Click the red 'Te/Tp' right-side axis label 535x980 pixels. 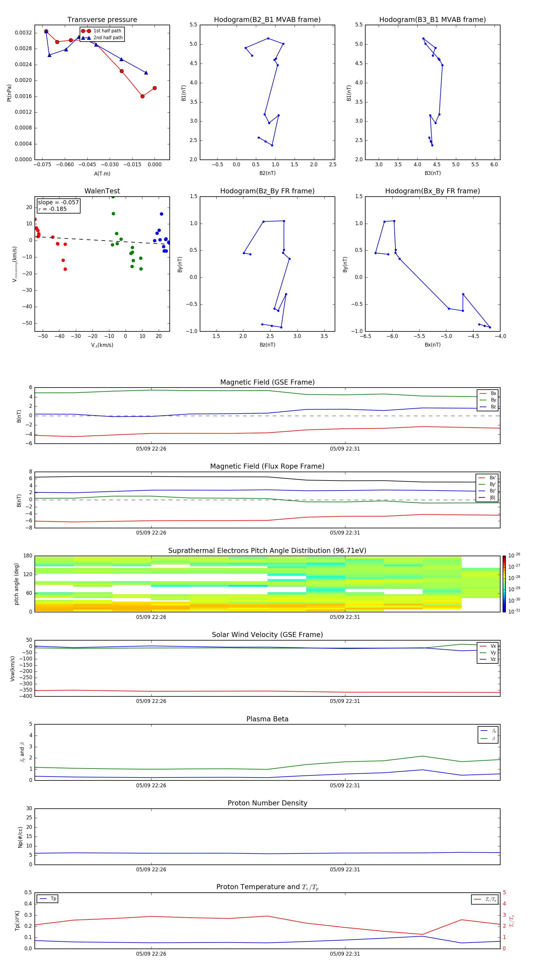[x=512, y=921]
